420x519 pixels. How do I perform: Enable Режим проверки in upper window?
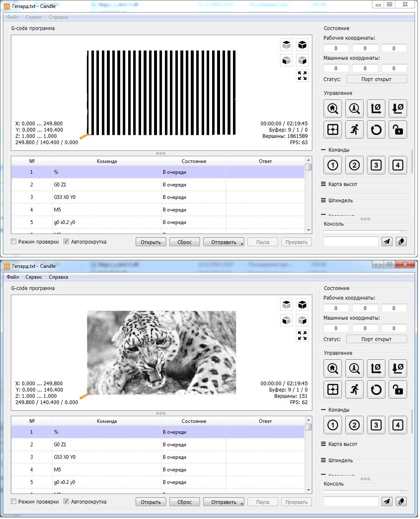14,242
